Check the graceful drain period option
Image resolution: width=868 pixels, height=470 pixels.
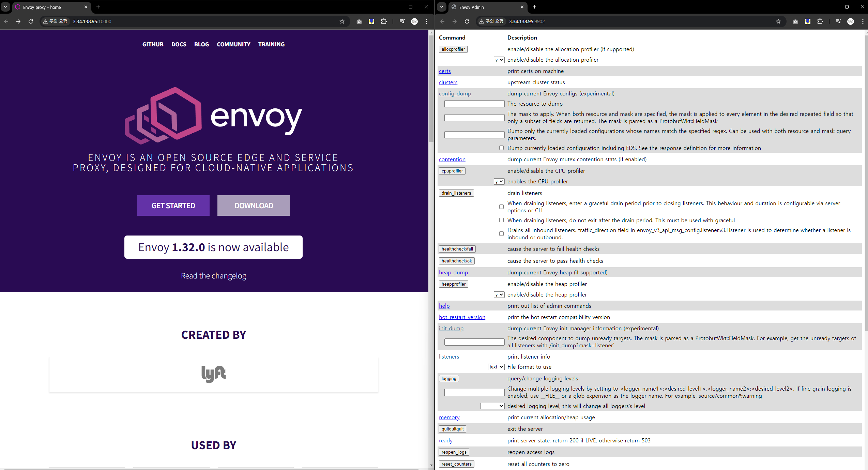click(x=501, y=207)
